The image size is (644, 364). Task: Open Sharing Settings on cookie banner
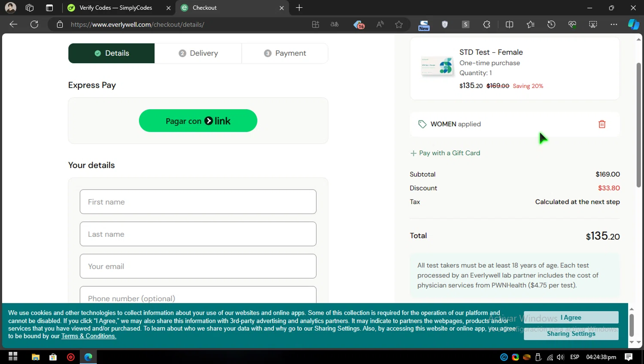(571, 333)
